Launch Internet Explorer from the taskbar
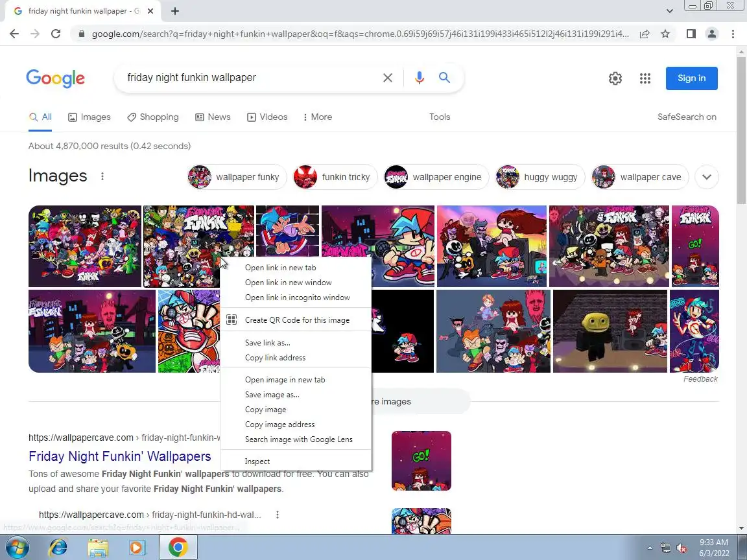This screenshot has height=560, width=747. click(58, 548)
